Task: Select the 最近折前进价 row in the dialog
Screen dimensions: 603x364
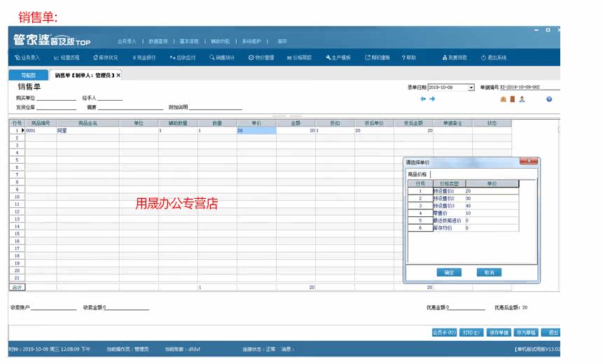Action: (463, 220)
